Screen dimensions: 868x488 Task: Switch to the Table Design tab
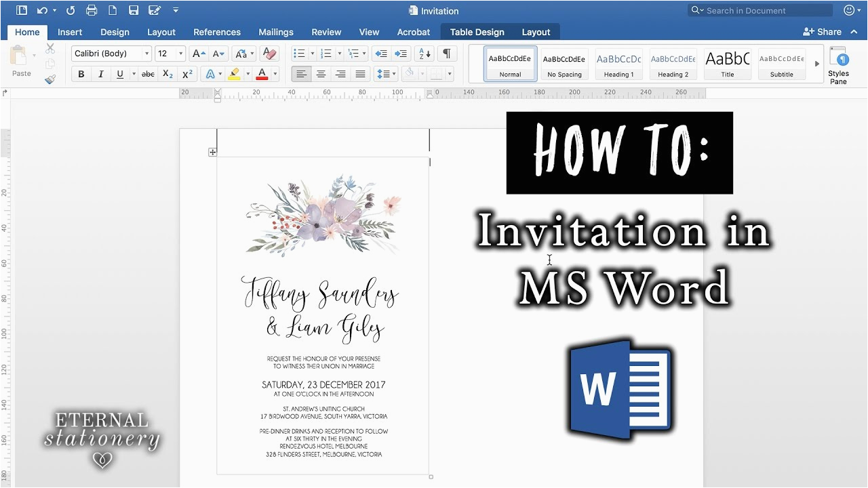[x=477, y=31]
